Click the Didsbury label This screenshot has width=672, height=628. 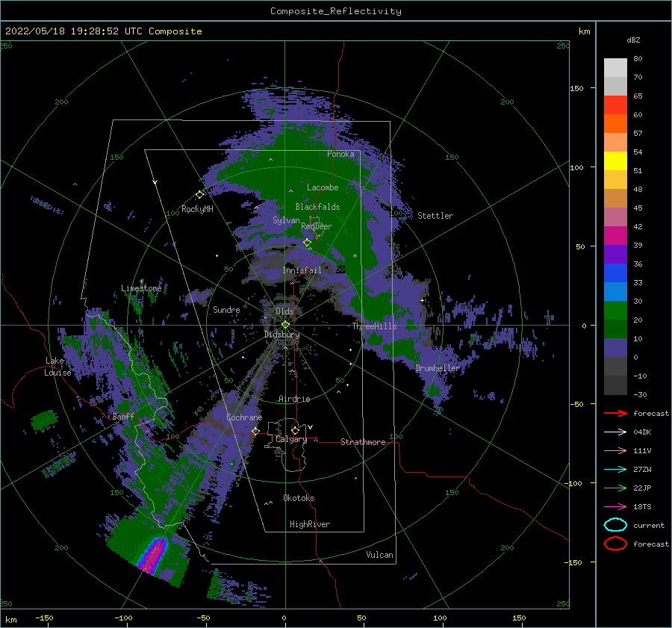click(282, 335)
